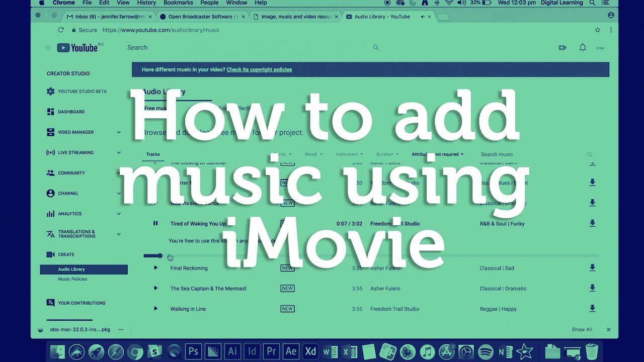Click the Check its copyright policies link
Image resolution: width=644 pixels, height=362 pixels.
coord(259,69)
